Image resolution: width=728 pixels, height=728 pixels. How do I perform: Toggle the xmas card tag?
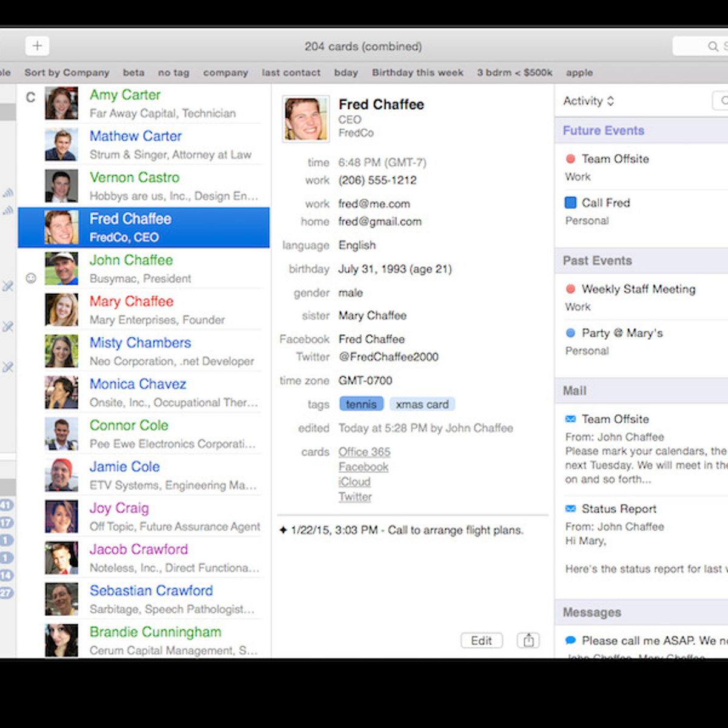tap(422, 404)
